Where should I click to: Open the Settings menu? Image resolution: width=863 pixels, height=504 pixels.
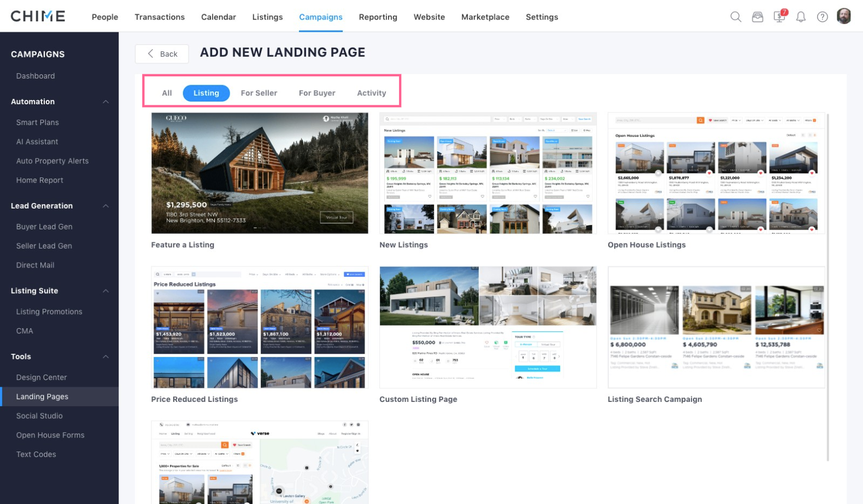click(x=542, y=17)
